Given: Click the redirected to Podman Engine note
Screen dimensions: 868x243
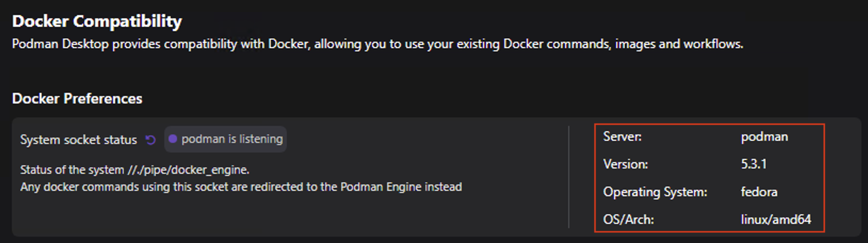Looking at the screenshot, I should pyautogui.click(x=241, y=187).
